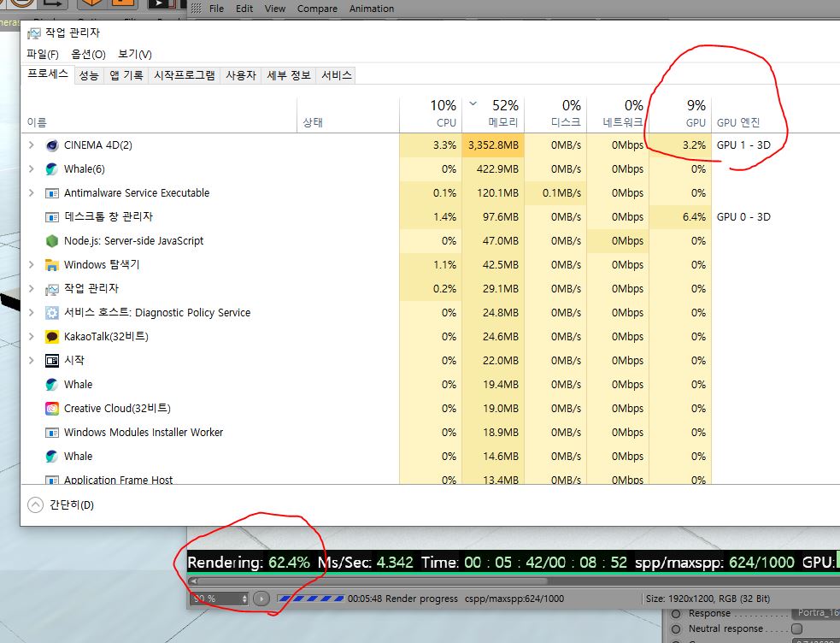Click the horizontal scrollbar left arrow

click(193, 581)
